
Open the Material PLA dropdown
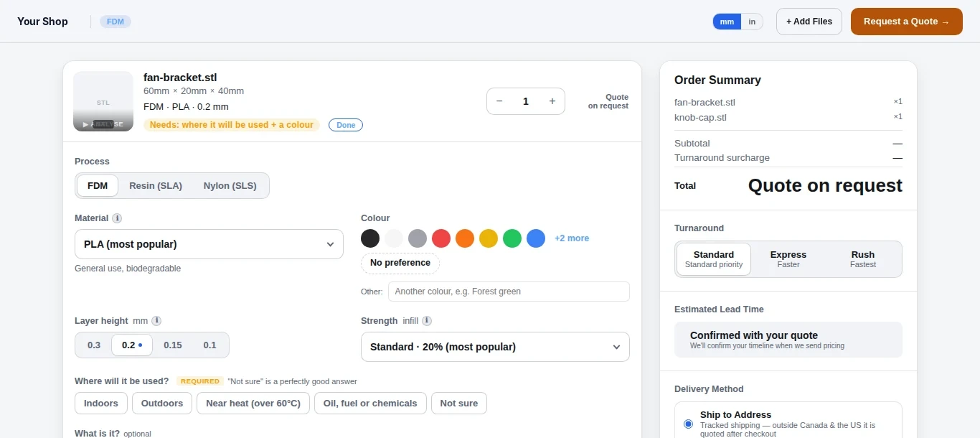[x=209, y=244]
